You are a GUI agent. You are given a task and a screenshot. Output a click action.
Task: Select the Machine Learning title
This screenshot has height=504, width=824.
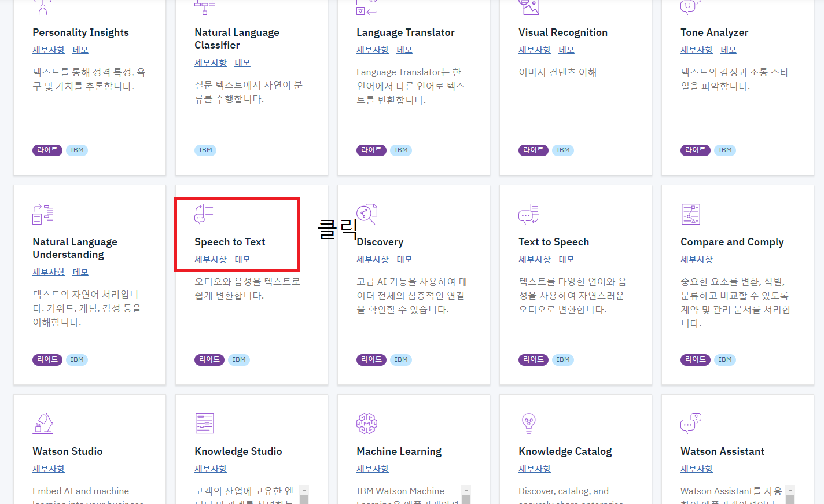[399, 451]
